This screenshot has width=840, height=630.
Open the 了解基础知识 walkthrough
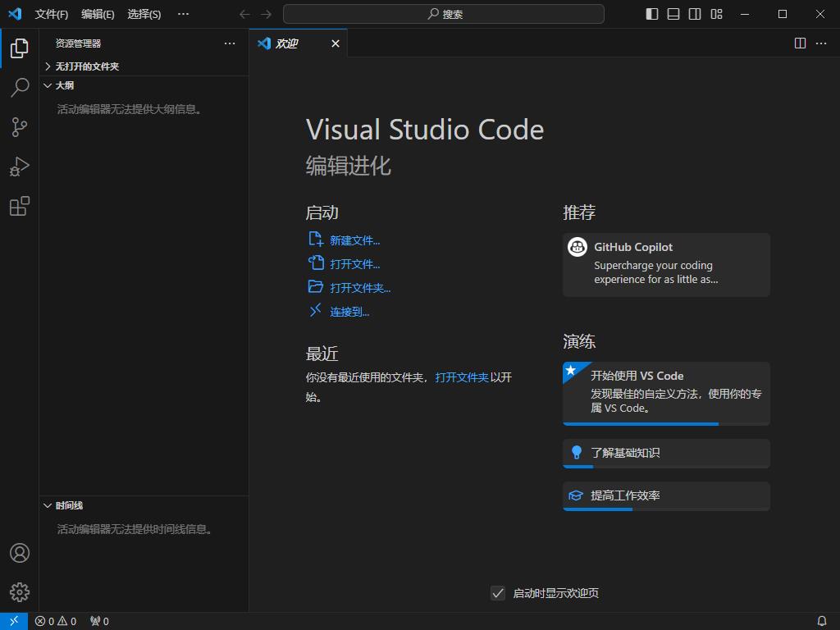[x=666, y=453]
